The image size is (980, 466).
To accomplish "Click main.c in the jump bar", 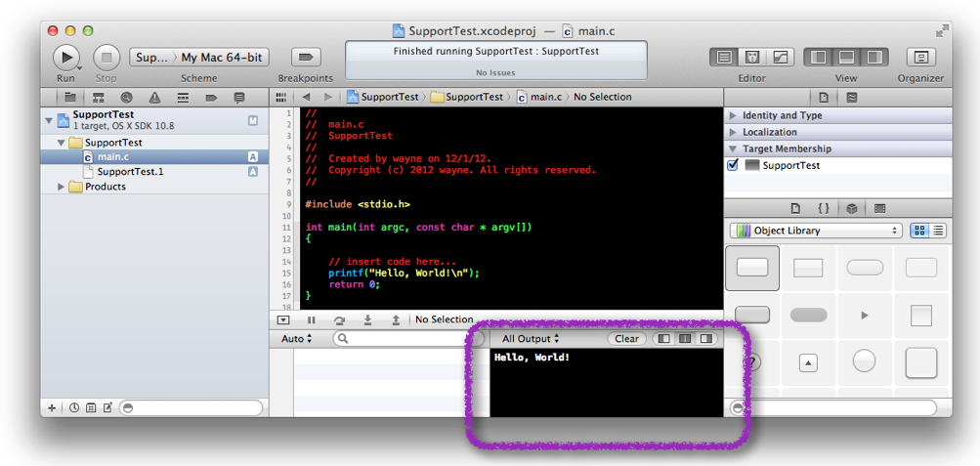I will tap(539, 97).
